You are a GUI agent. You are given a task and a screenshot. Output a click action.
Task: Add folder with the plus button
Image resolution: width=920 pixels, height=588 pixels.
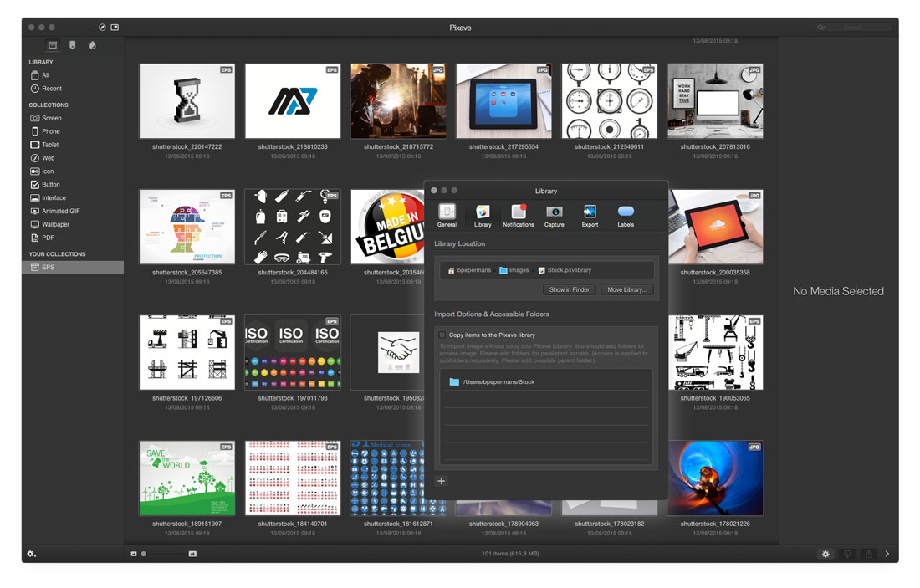click(x=442, y=481)
